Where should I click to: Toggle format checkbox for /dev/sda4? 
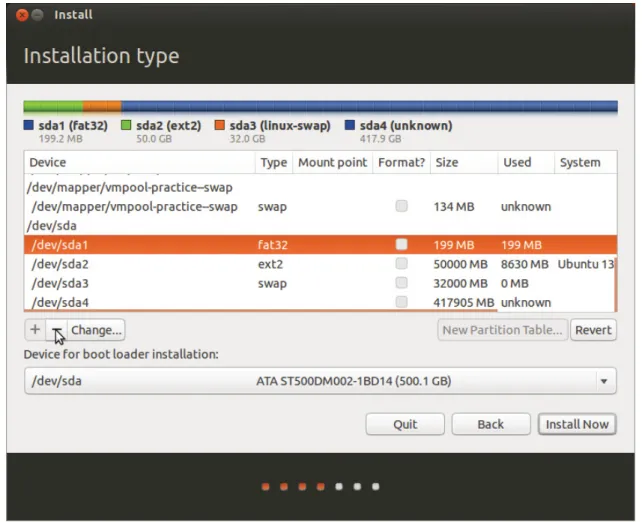click(402, 302)
